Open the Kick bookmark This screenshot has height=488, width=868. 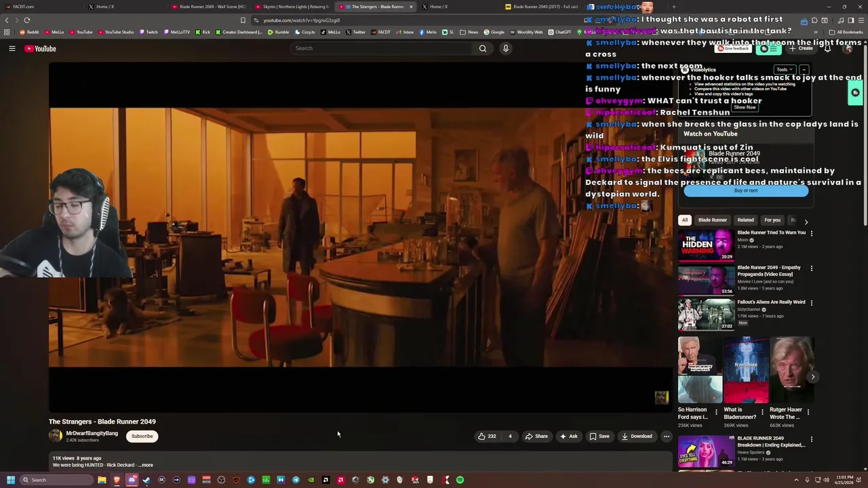pyautogui.click(x=203, y=32)
